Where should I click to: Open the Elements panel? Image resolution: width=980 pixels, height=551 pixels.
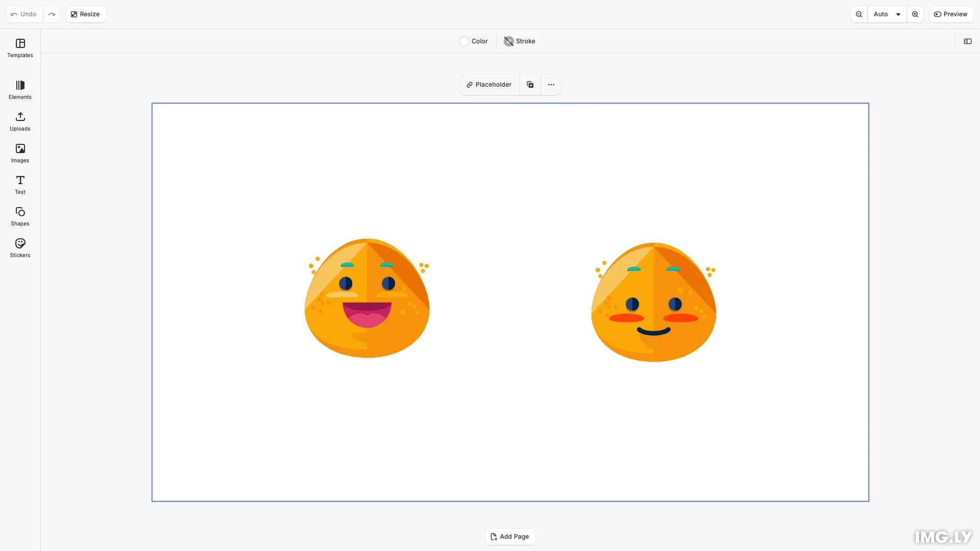tap(19, 90)
